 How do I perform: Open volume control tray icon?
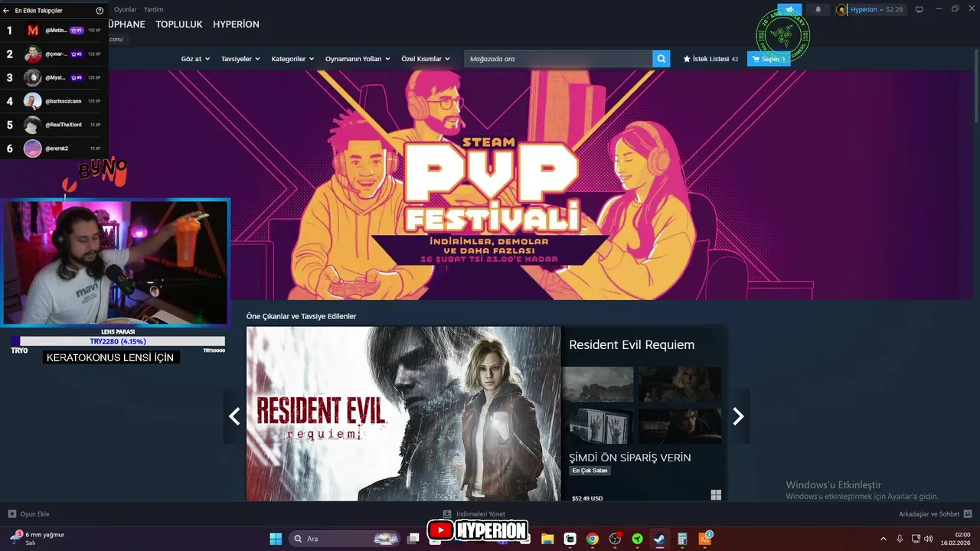coord(928,539)
